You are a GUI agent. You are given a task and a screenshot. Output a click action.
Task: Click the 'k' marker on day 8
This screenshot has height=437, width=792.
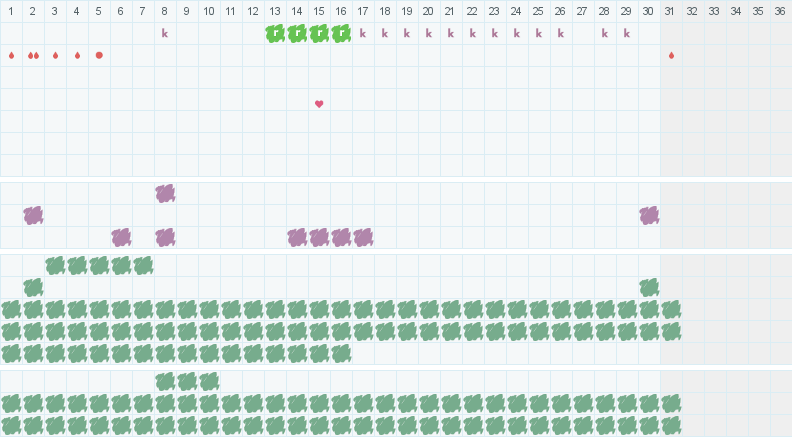pyautogui.click(x=165, y=33)
